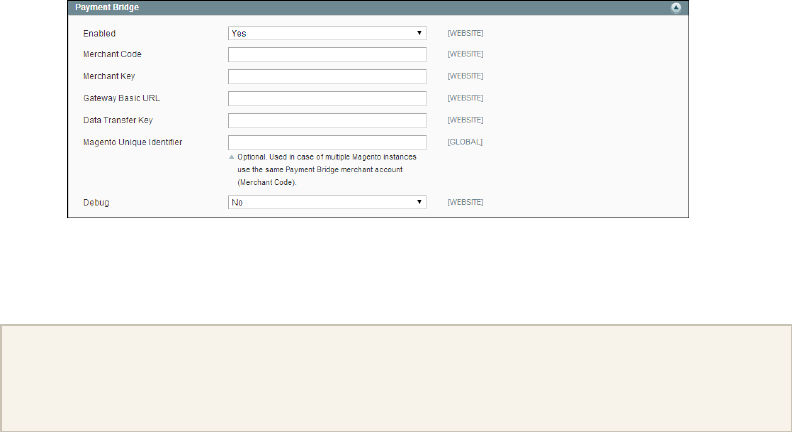Image resolution: width=792 pixels, height=432 pixels.
Task: Click [WEBSITE] scope beside Debug
Action: pyautogui.click(x=465, y=202)
